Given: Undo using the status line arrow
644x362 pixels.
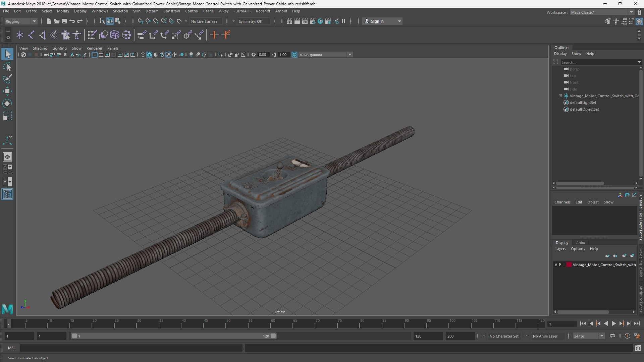Looking at the screenshot, I should point(72,21).
